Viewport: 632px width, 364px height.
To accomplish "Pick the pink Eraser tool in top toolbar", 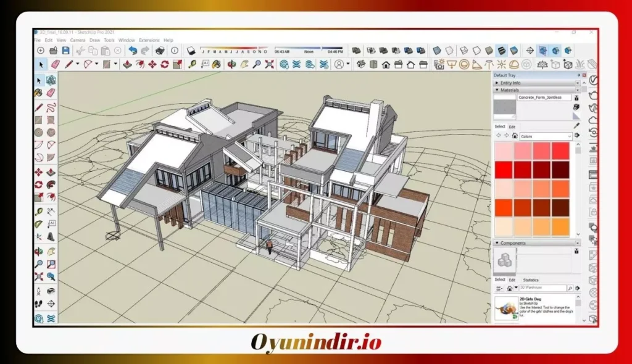I will tap(55, 65).
